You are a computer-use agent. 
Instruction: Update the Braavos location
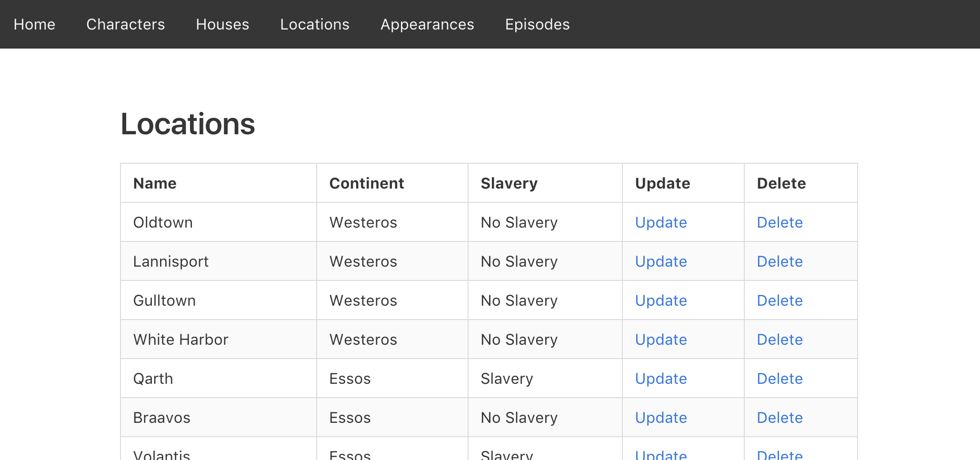[661, 418]
